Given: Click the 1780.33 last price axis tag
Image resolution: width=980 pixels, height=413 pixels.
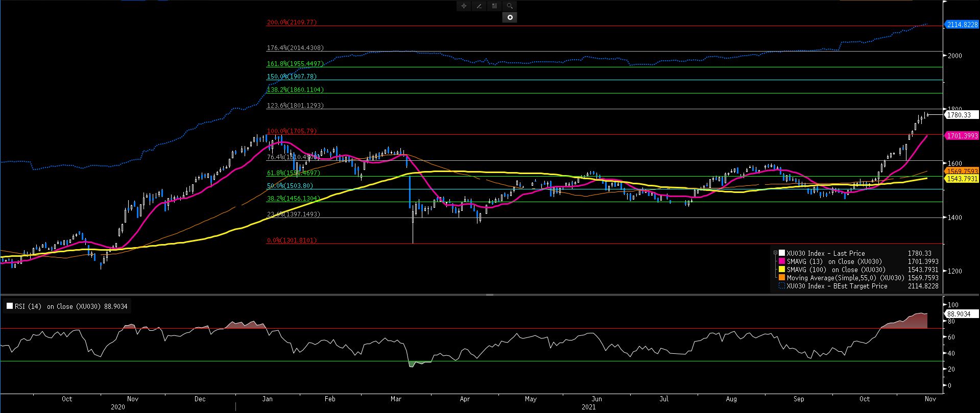Looking at the screenshot, I should click(x=962, y=115).
